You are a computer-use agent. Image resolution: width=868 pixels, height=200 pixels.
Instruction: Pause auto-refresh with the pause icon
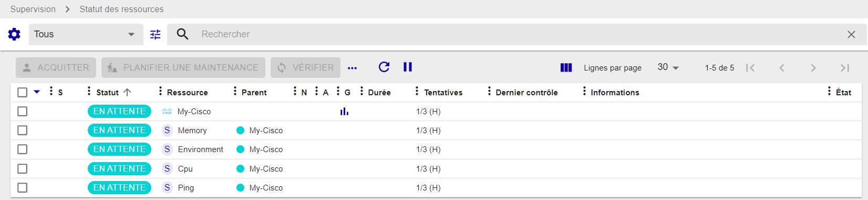[x=408, y=67]
